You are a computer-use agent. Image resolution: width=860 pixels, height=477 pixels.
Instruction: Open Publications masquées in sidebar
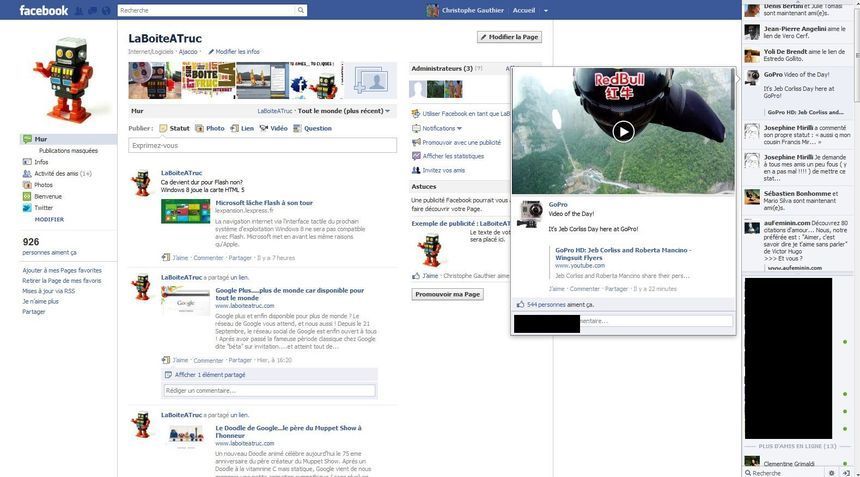69,151
